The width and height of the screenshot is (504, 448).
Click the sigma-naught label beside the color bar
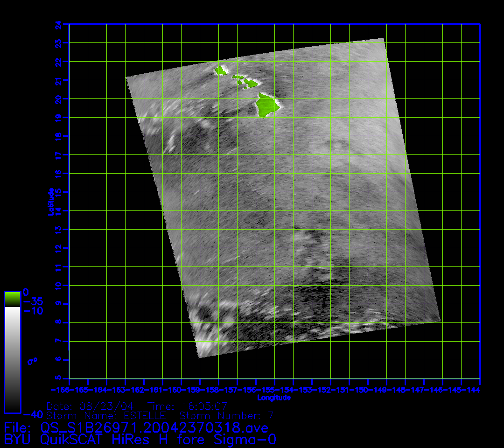pyautogui.click(x=32, y=361)
